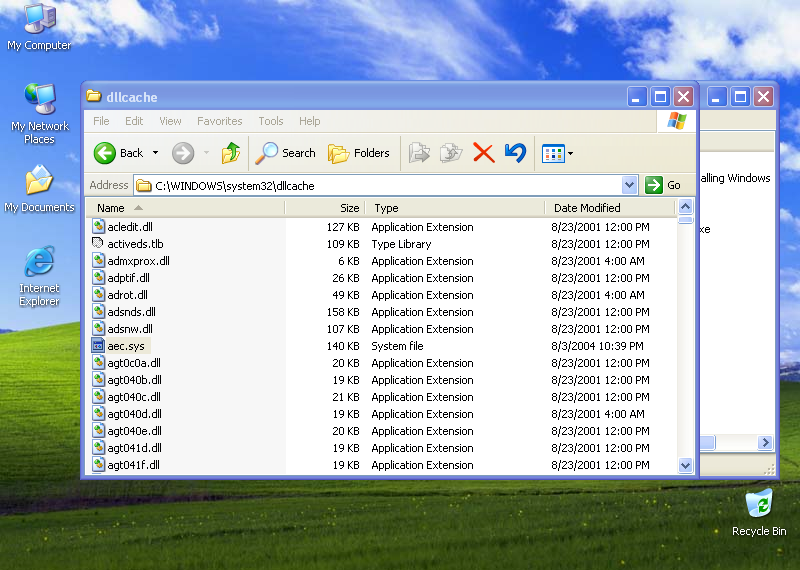Click the vertical scrollbar thumb
This screenshot has height=570, width=800.
click(685, 220)
